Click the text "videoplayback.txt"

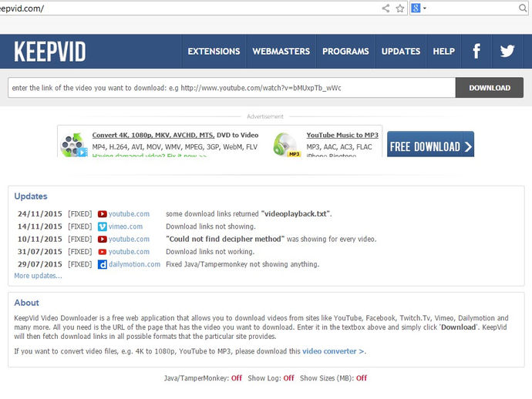coord(295,214)
